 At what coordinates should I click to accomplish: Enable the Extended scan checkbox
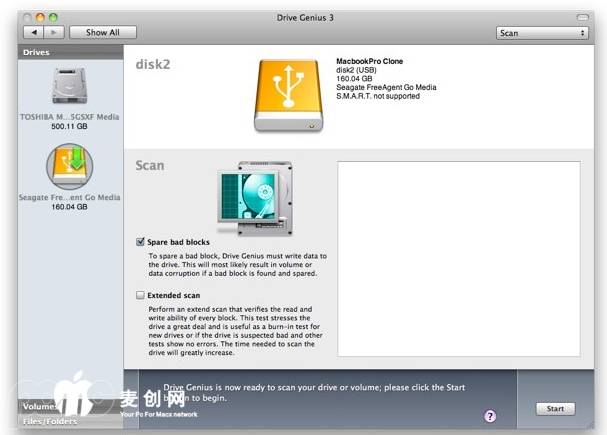click(141, 296)
